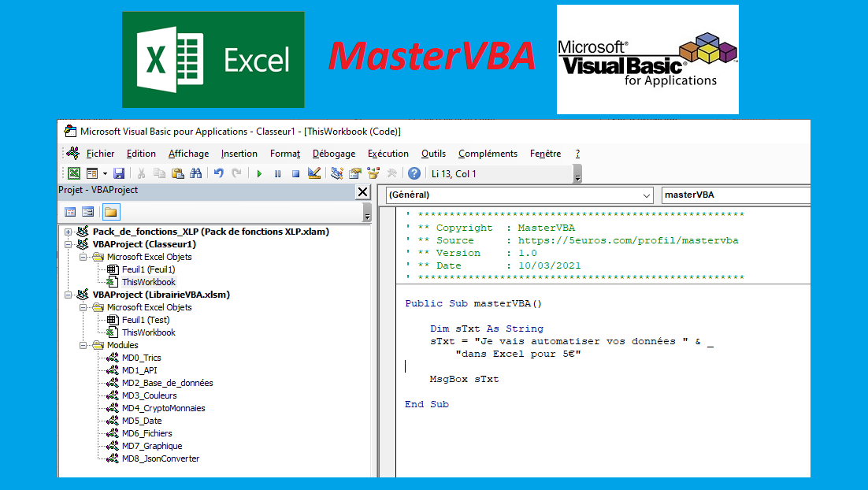Click the View Object icon in project panel

(x=88, y=212)
